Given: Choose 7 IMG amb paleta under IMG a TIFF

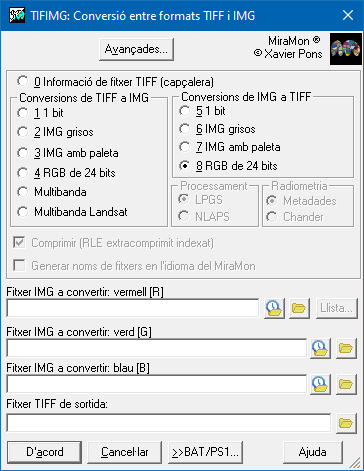Looking at the screenshot, I should point(230,147).
